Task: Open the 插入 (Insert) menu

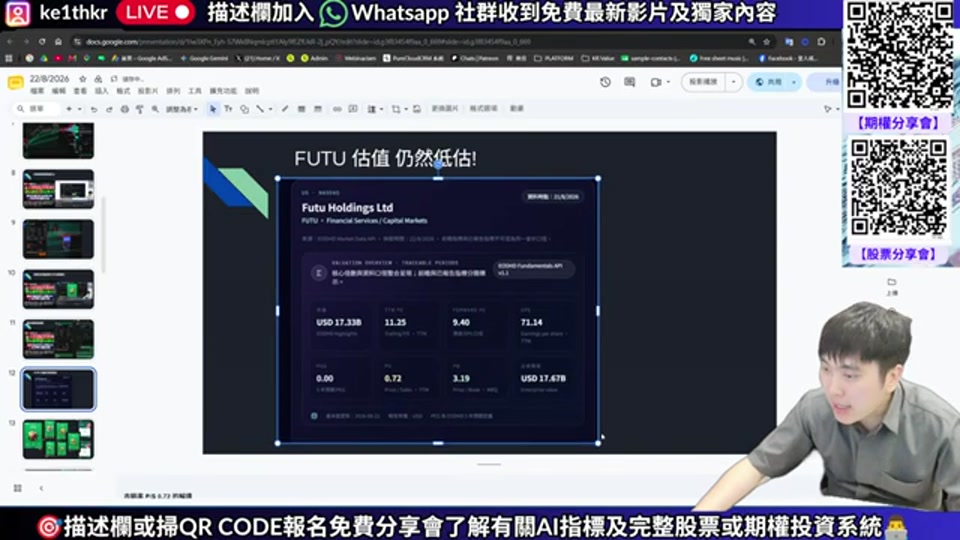Action: pos(102,91)
